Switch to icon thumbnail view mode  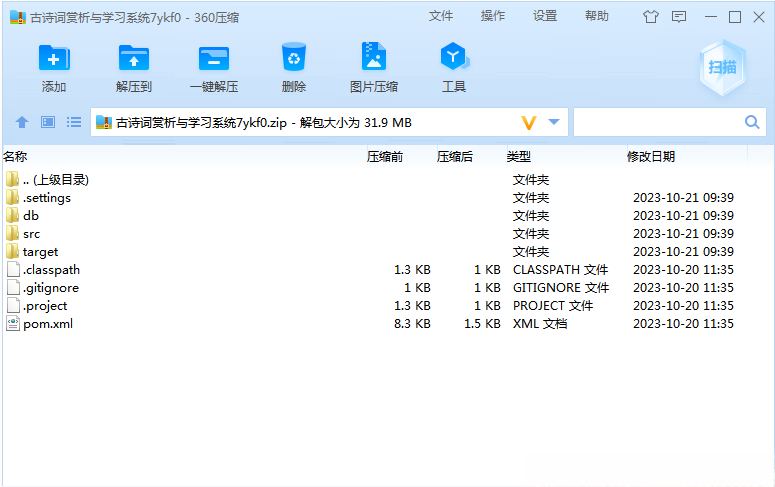point(48,122)
